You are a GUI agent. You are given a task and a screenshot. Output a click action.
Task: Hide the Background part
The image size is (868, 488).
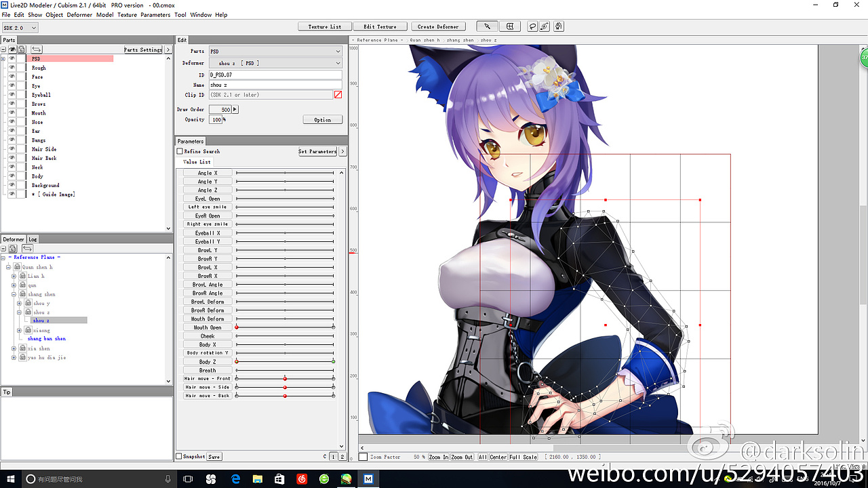pyautogui.click(x=12, y=185)
